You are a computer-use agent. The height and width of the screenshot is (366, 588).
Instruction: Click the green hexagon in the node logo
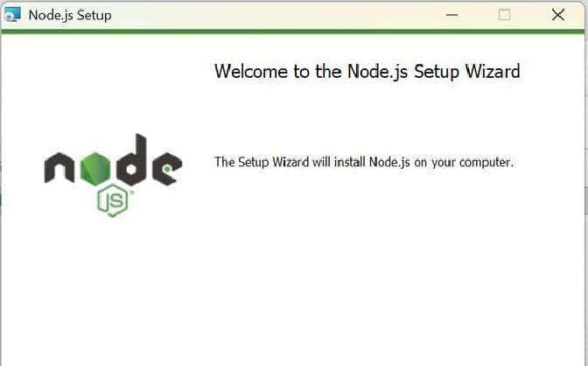click(x=95, y=168)
